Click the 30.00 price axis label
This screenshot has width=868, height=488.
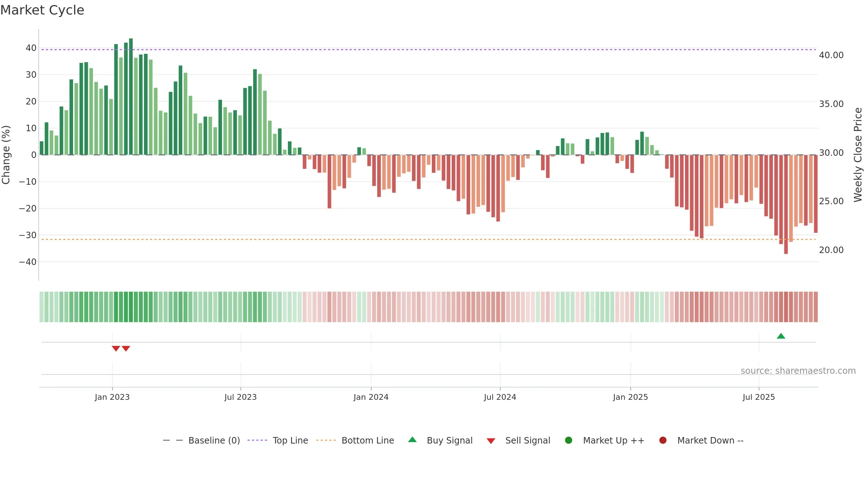(x=831, y=153)
